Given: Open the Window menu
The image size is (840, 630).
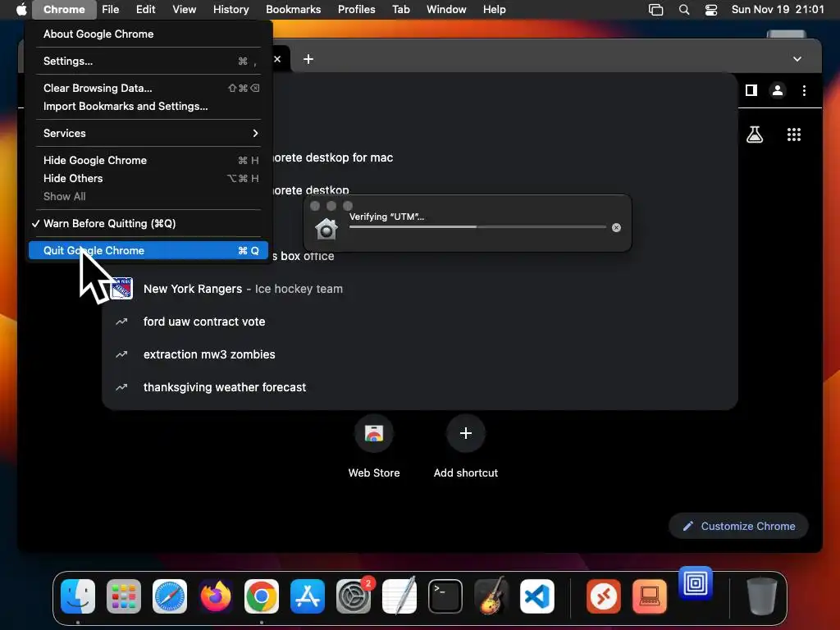Looking at the screenshot, I should pos(445,9).
